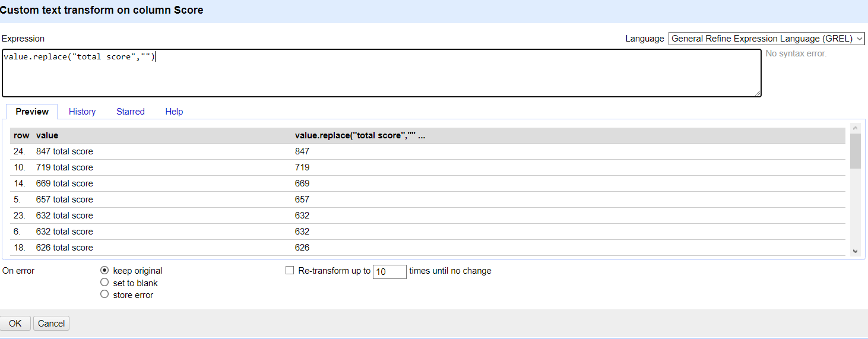Open the Language dropdown

point(766,39)
